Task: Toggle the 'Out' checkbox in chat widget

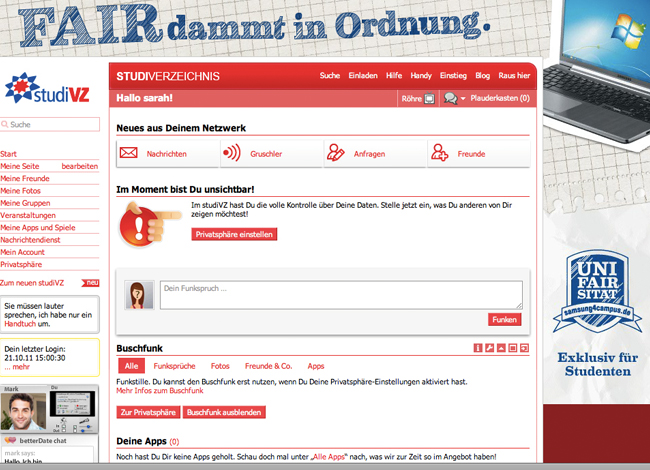Action: coord(64,431)
